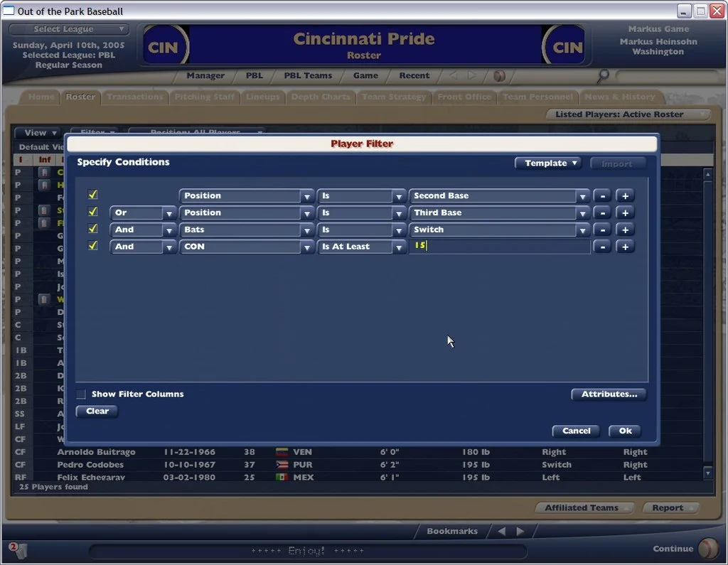This screenshot has width=728, height=565.
Task: Uncheck the Second Base condition checkbox
Action: (x=92, y=195)
